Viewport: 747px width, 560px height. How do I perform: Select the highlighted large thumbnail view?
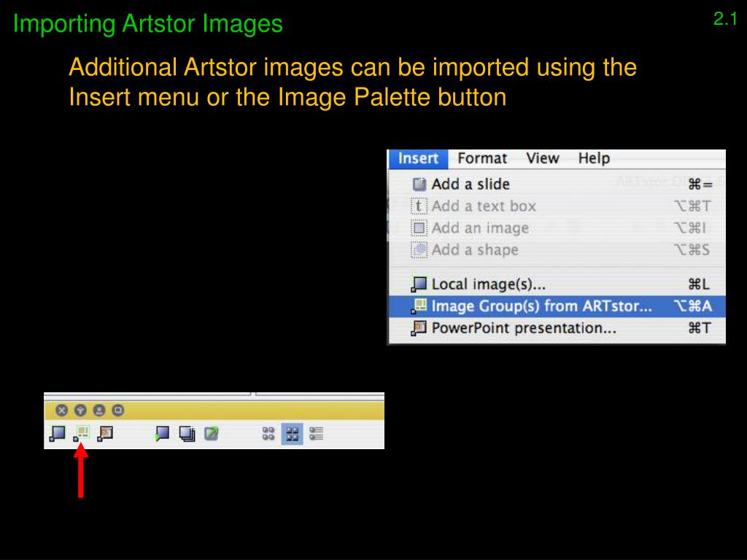point(292,434)
